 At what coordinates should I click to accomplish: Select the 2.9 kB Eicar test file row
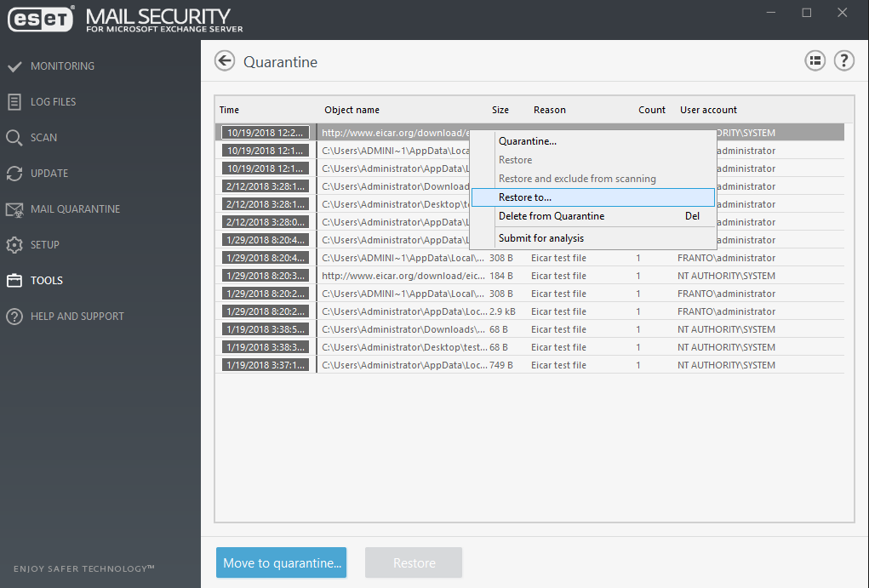(528, 311)
